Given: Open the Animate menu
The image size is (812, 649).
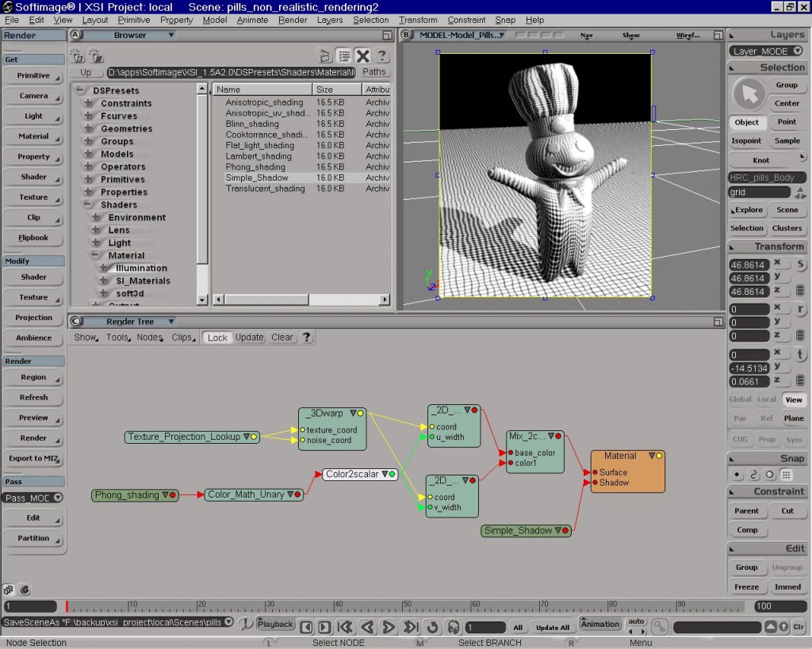Looking at the screenshot, I should (252, 20).
